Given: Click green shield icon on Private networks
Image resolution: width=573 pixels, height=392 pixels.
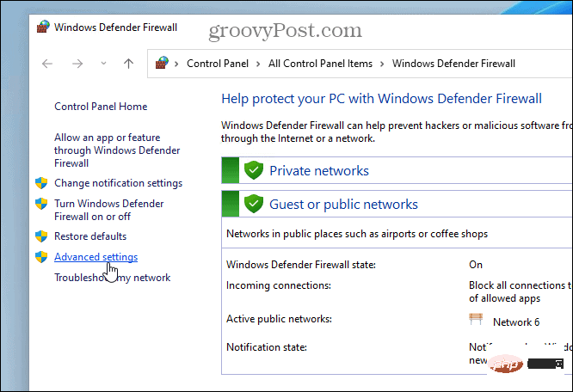Looking at the screenshot, I should 254,170.
